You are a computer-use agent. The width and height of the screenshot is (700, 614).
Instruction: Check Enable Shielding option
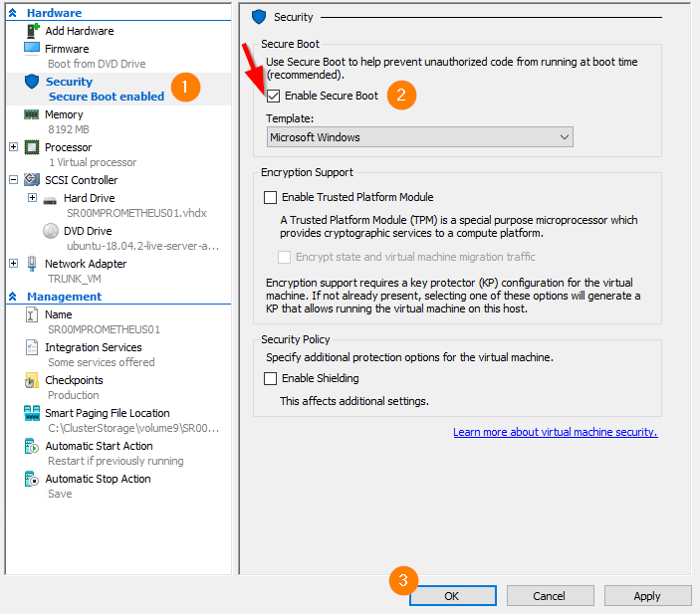coord(270,378)
